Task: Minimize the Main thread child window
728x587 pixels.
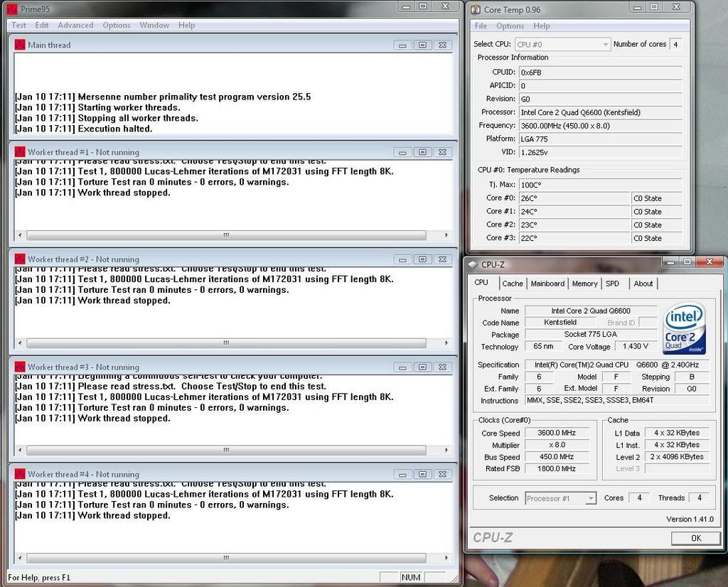Action: [402, 45]
